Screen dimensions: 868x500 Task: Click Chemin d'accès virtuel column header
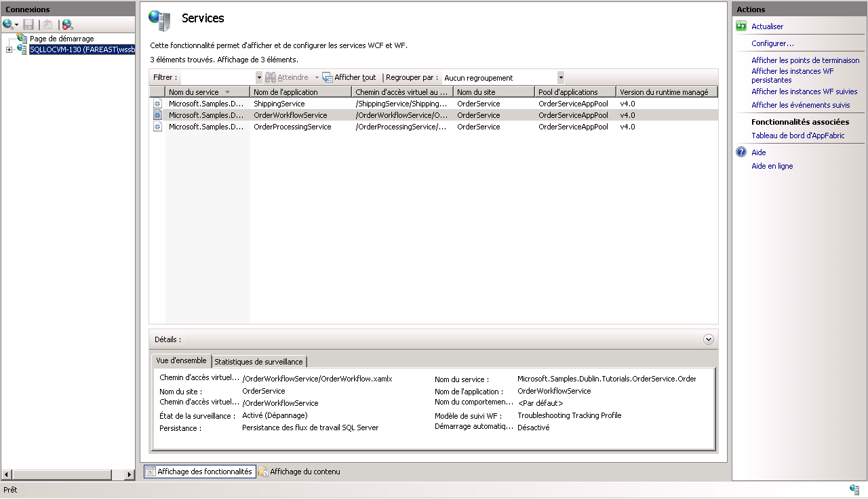403,92
